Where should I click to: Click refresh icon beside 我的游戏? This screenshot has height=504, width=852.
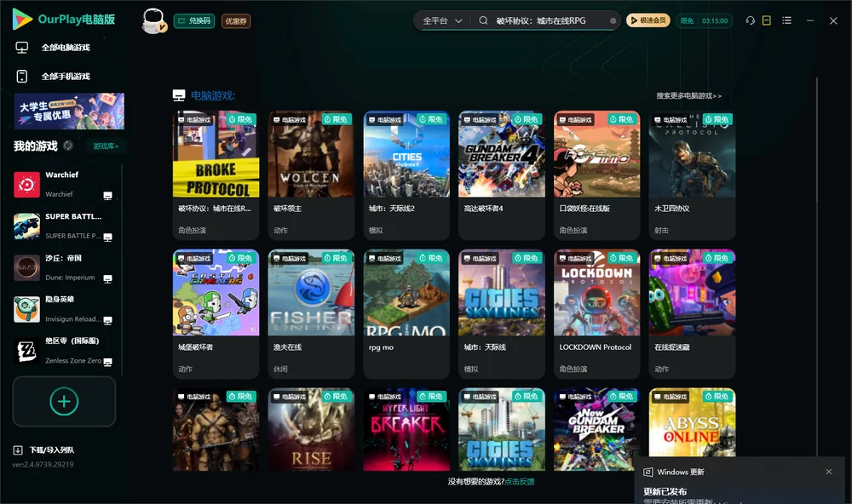[68, 146]
